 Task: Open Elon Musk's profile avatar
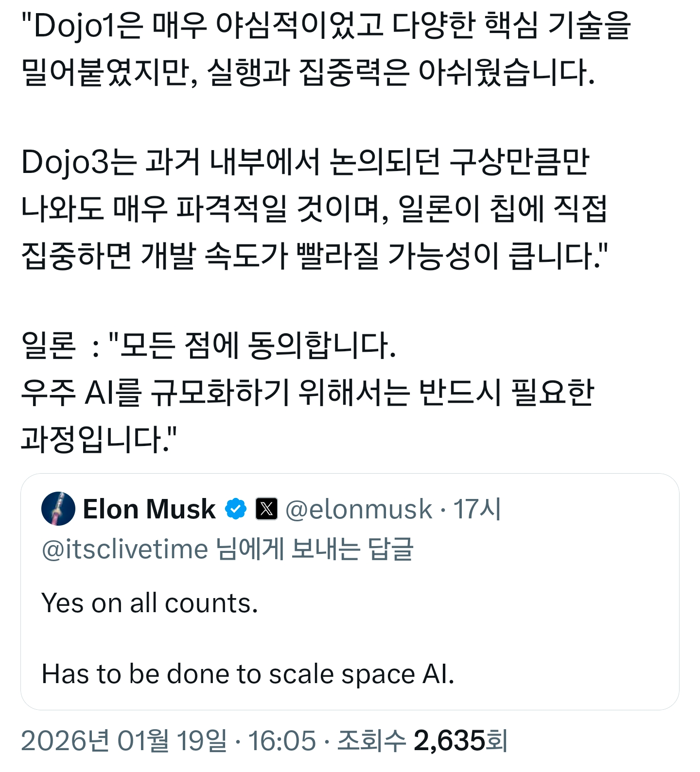coord(58,509)
